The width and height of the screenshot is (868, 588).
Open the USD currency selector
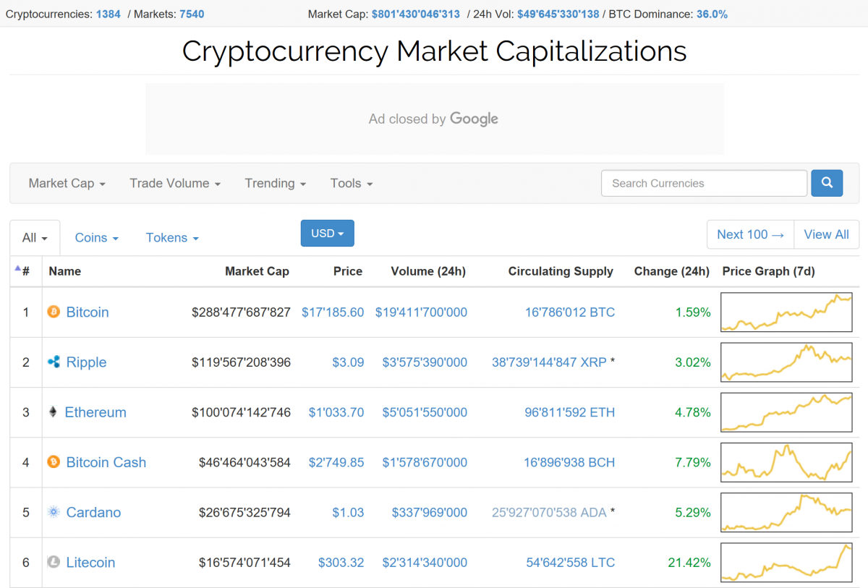coord(327,233)
